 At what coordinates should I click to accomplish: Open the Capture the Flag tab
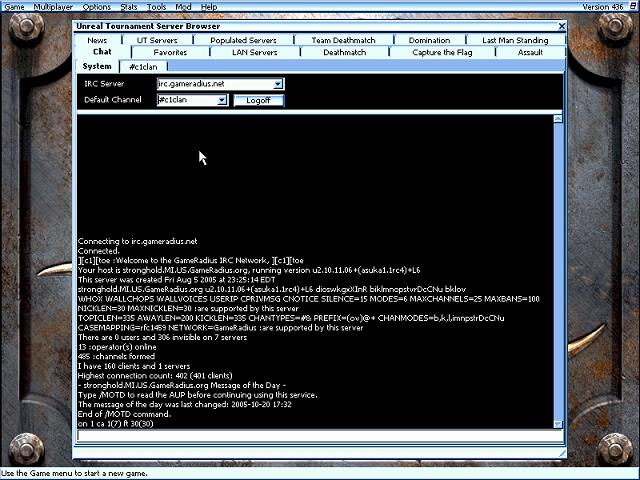point(442,52)
